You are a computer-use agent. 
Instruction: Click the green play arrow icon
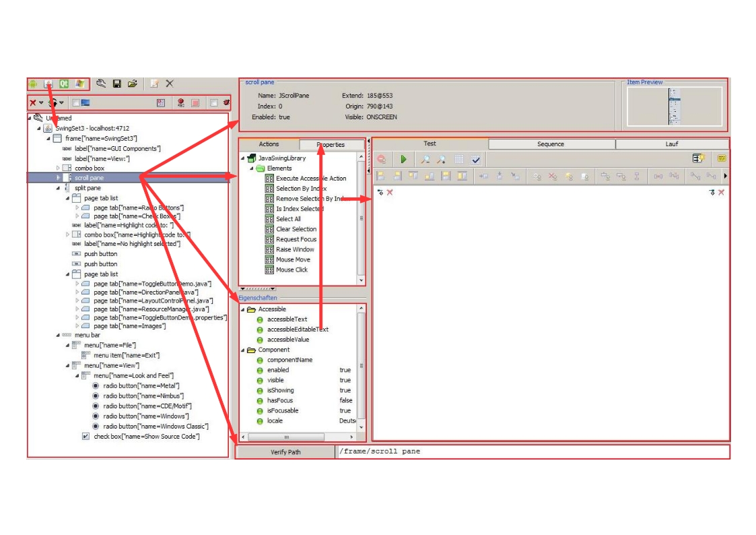(x=403, y=159)
